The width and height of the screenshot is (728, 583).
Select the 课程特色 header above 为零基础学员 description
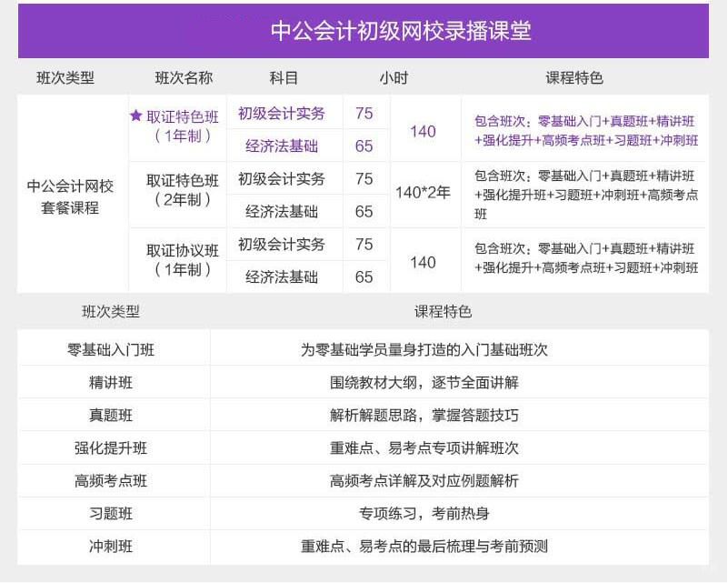tap(443, 311)
